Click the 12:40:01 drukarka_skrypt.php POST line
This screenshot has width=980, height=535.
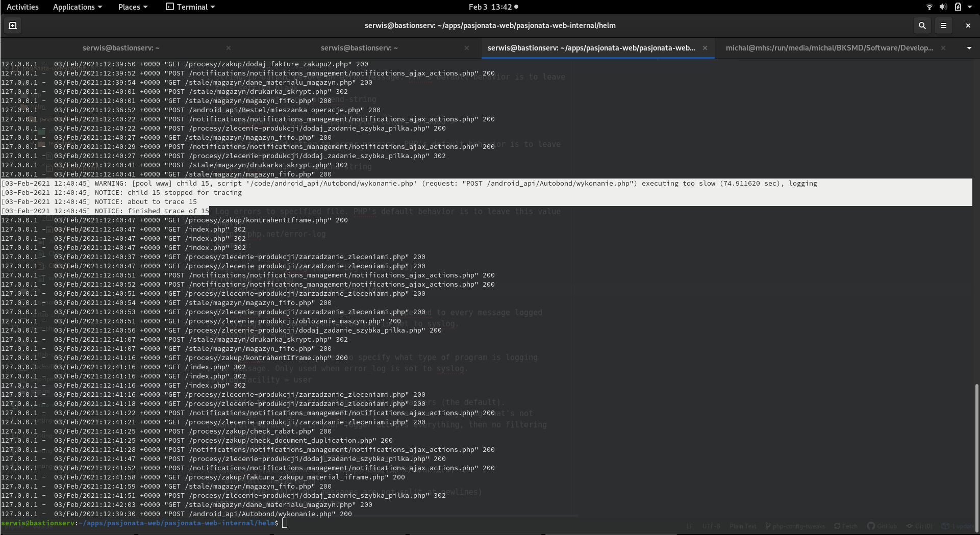tap(174, 92)
